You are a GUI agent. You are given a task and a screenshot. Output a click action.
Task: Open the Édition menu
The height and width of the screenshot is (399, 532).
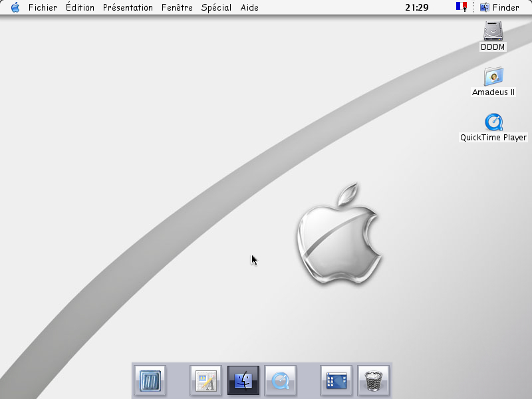coord(80,7)
